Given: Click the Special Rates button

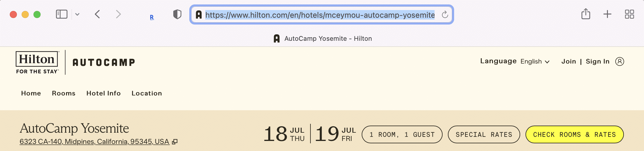Looking at the screenshot, I should click(484, 134).
